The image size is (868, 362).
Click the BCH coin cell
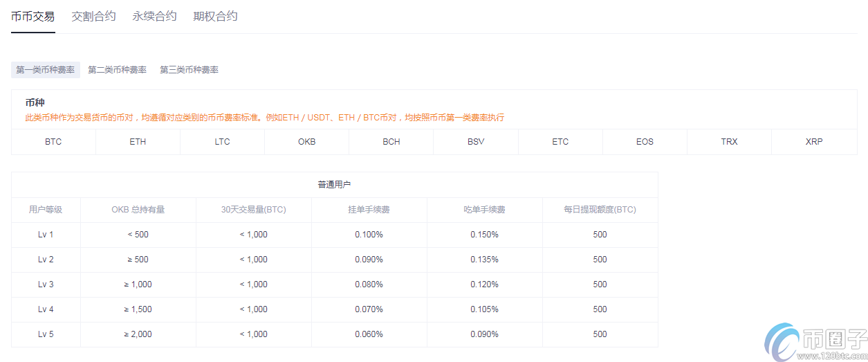coord(391,142)
